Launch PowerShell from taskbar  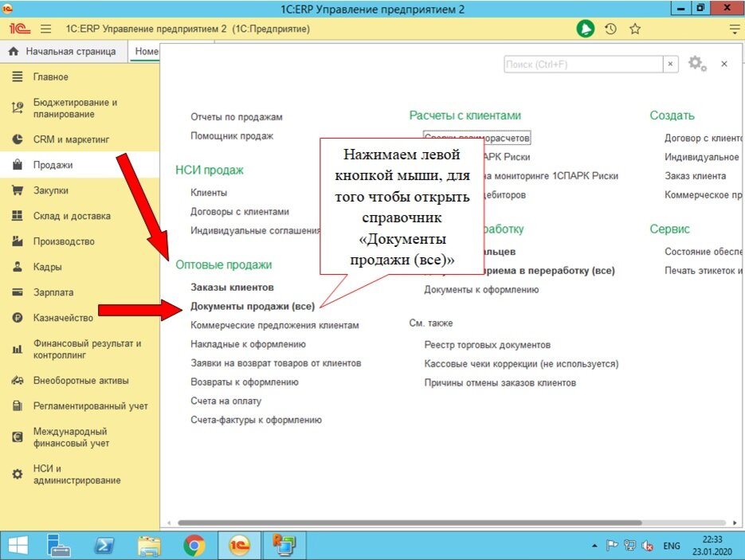coord(104,546)
